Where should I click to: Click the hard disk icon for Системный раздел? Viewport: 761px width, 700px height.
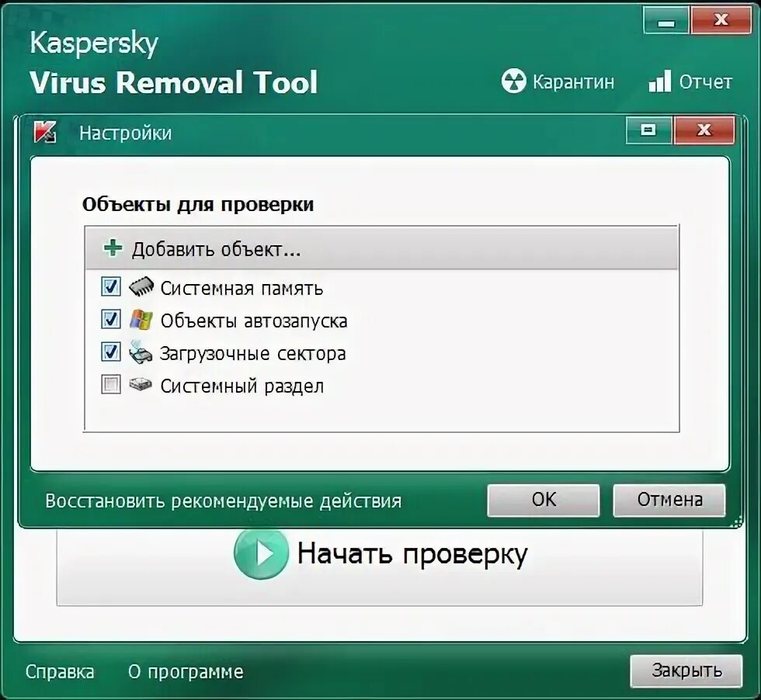(x=141, y=385)
